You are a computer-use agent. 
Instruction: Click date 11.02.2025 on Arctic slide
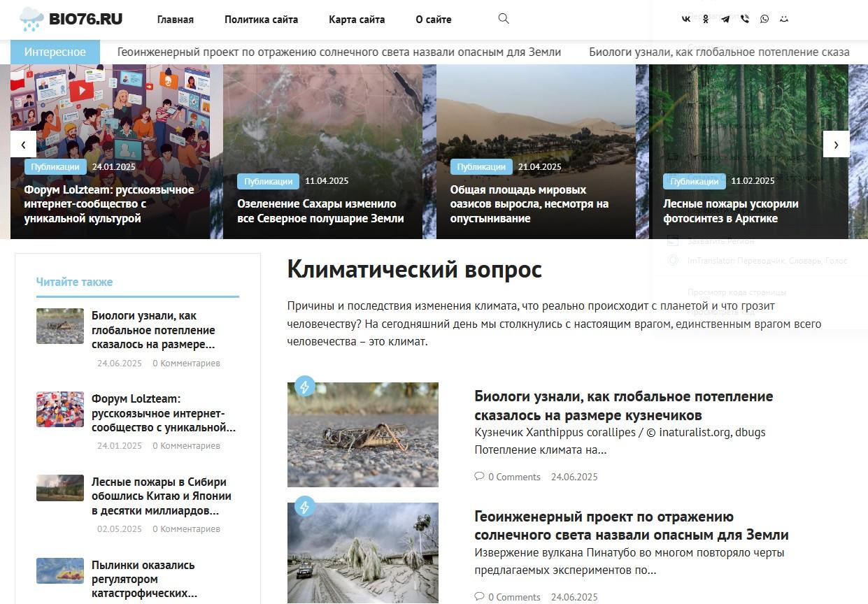(753, 181)
